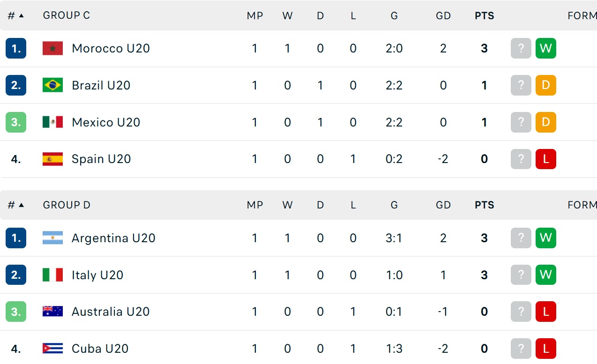
Task: Click Spain's red L form badge
Action: click(x=545, y=159)
